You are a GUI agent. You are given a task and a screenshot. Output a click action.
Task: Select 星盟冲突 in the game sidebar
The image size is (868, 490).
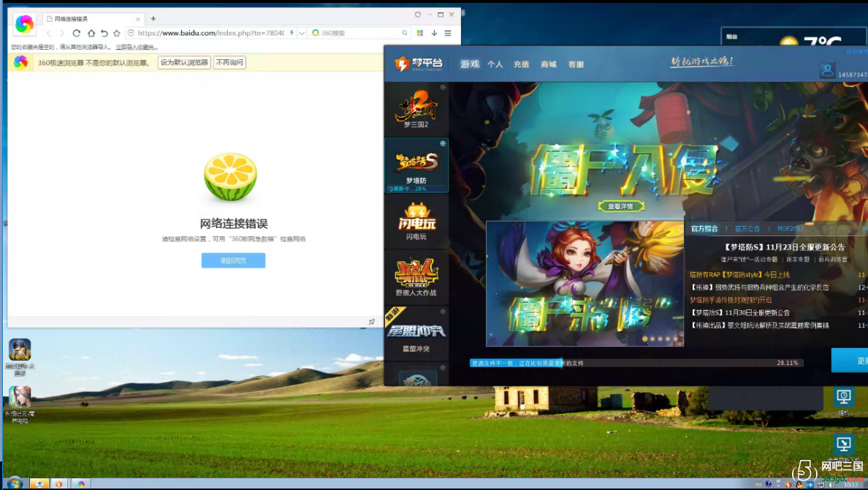(x=416, y=333)
